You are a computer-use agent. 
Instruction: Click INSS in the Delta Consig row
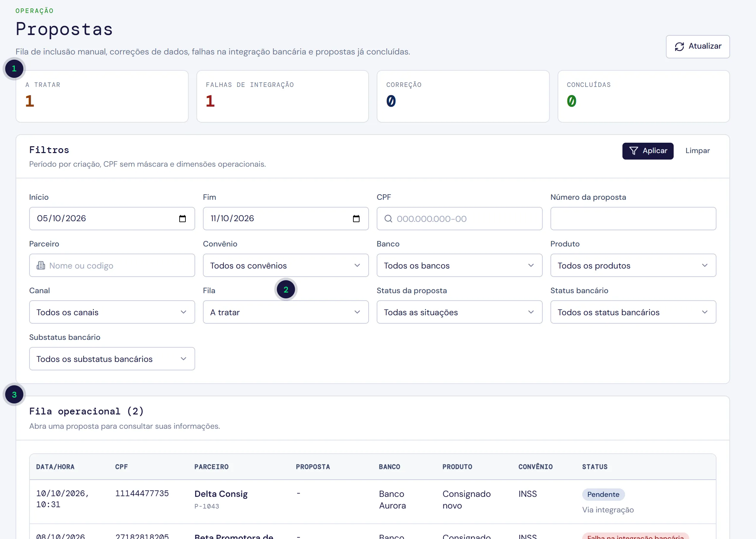pyautogui.click(x=527, y=494)
